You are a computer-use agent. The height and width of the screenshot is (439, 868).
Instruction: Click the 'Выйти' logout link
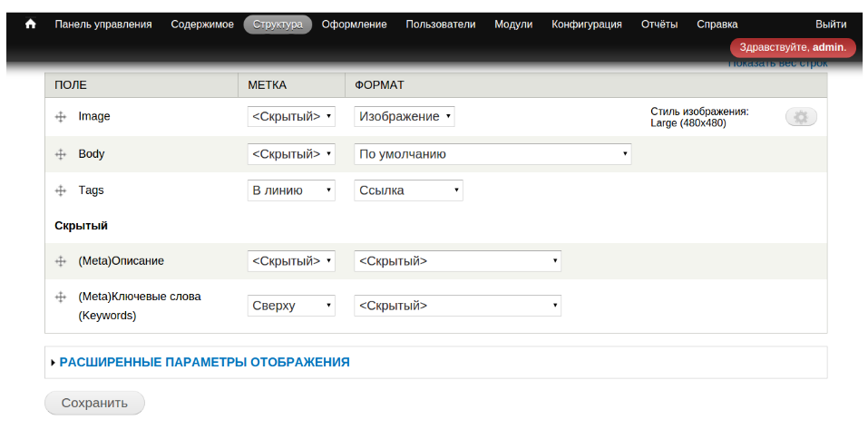831,24
